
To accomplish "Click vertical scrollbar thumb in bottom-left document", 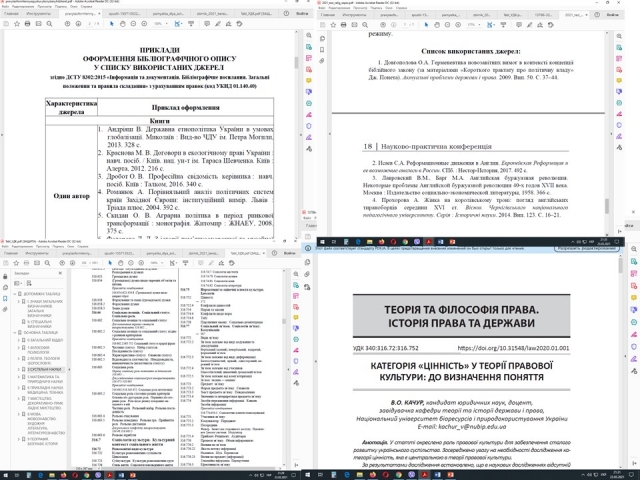I will click(x=284, y=321).
